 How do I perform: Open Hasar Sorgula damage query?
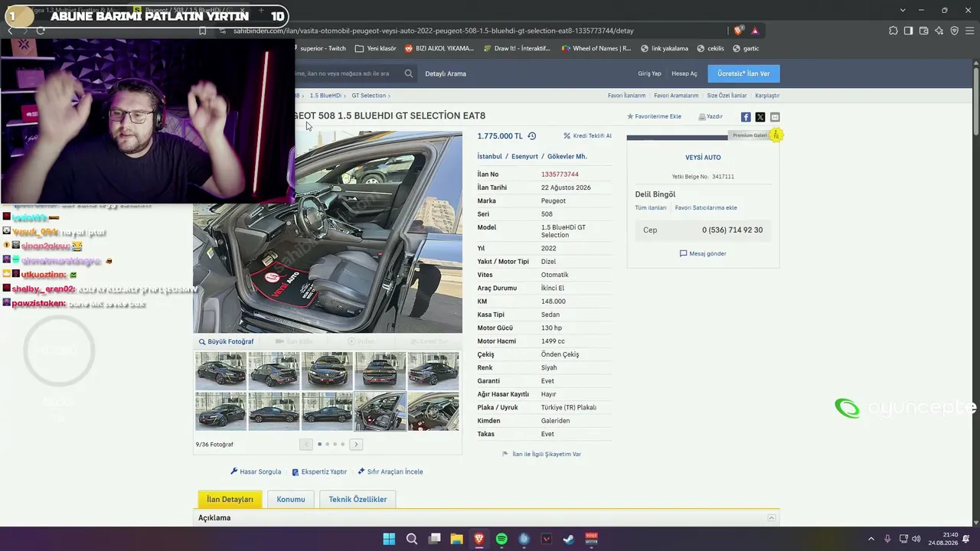pos(256,471)
